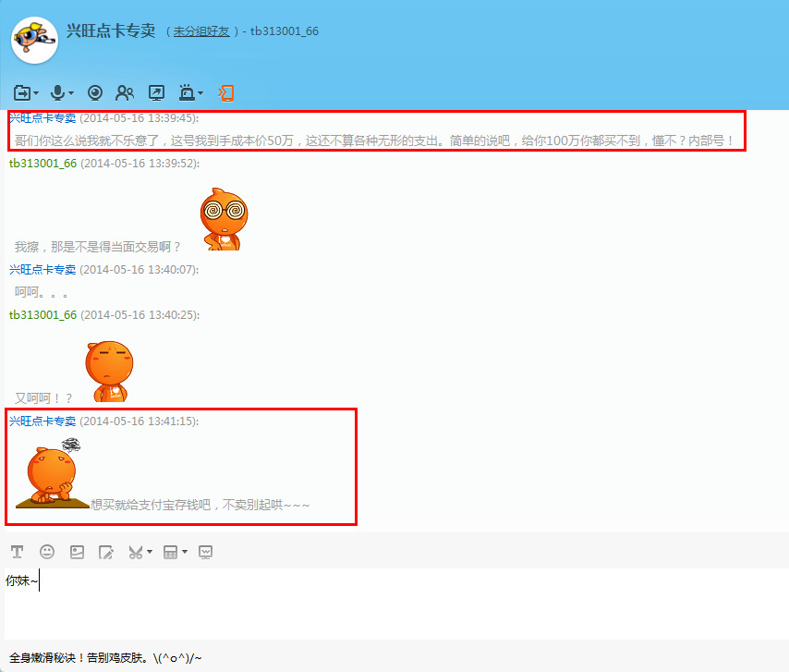789x672 pixels.
Task: Click the handwriting edit note icon
Action: point(106,552)
